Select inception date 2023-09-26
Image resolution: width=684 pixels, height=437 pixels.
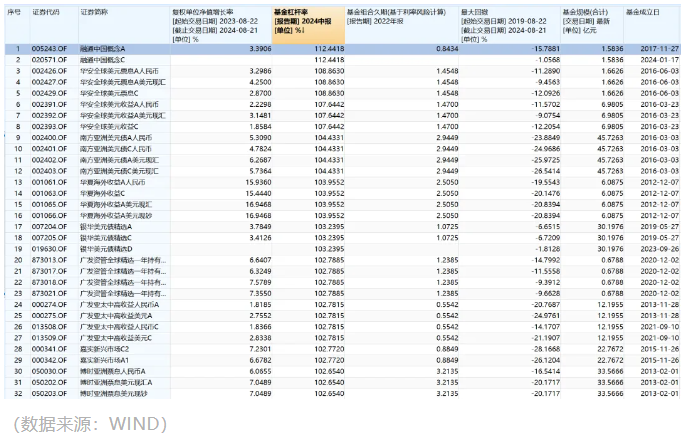click(660, 249)
